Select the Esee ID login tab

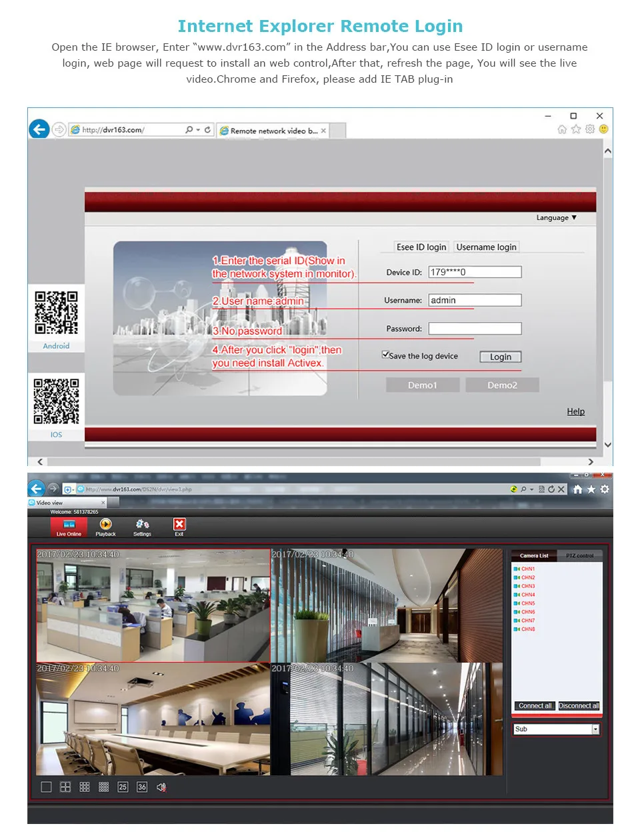(421, 247)
